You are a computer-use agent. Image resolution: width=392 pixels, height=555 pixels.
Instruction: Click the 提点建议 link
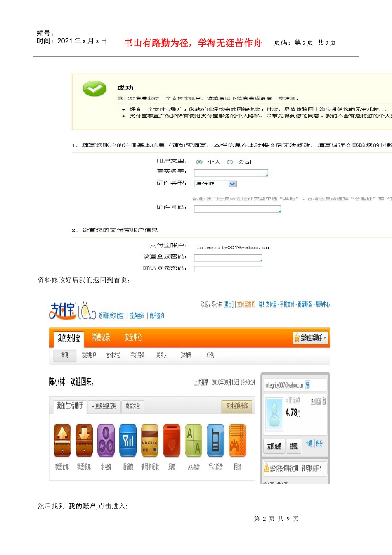(x=137, y=316)
